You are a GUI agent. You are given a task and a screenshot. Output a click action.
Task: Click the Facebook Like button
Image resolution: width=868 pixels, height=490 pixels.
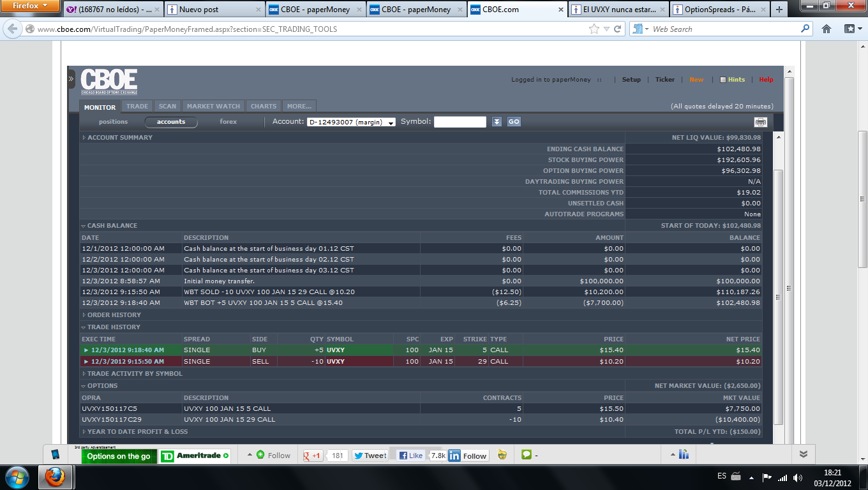pyautogui.click(x=410, y=456)
